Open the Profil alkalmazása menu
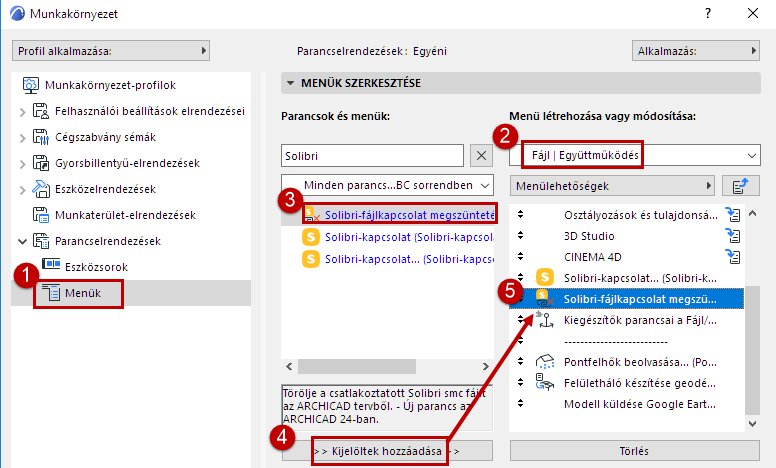 111,50
